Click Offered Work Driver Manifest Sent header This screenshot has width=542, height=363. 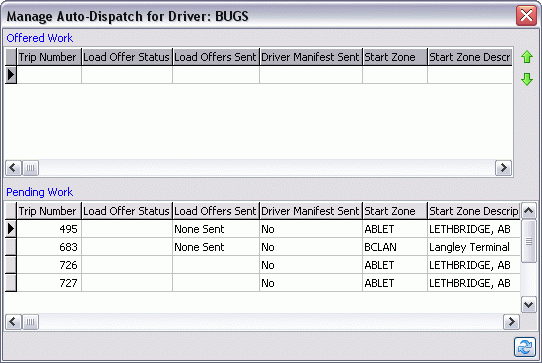click(311, 57)
